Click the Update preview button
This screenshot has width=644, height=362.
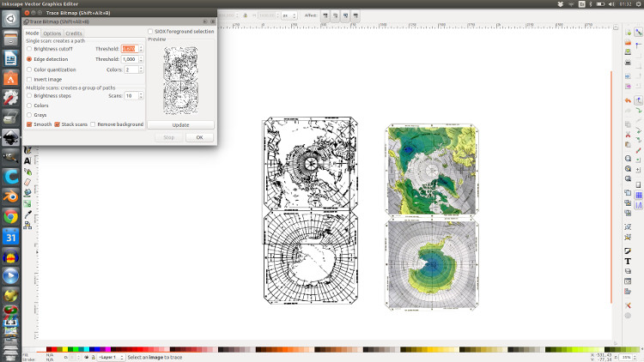click(x=180, y=124)
